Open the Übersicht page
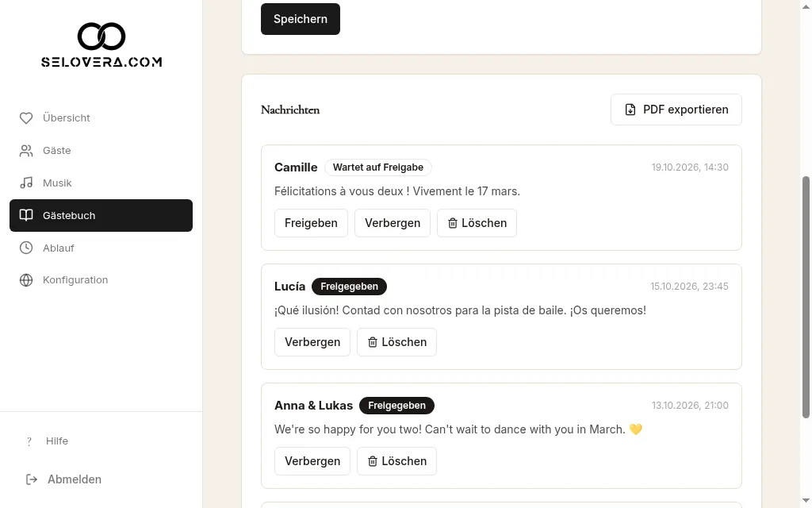 pyautogui.click(x=101, y=118)
